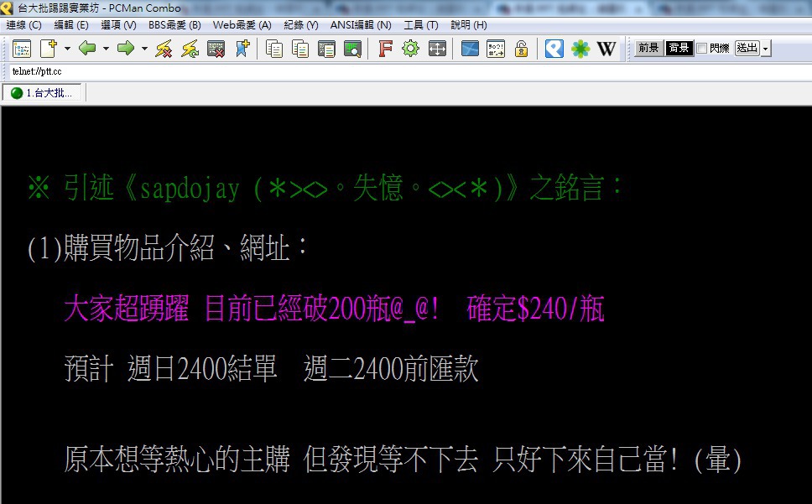The image size is (812, 504).
Task: Reconnect using the lightning with green arrow
Action: click(x=190, y=49)
